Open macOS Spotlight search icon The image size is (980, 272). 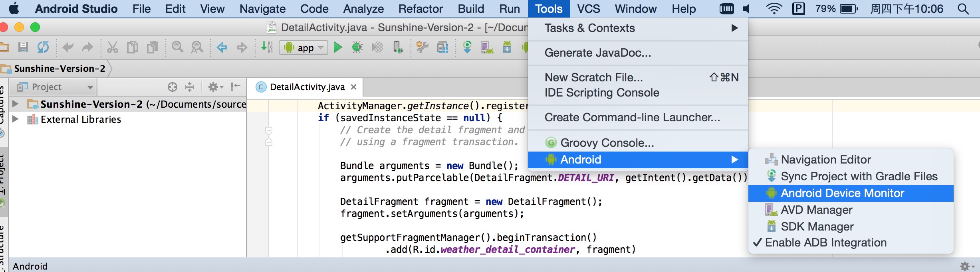tap(963, 9)
